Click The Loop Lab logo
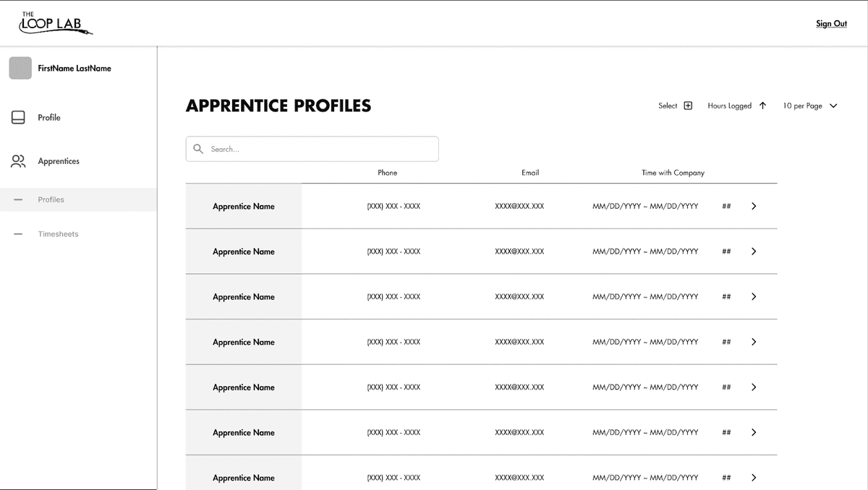868x490 pixels. coord(56,23)
